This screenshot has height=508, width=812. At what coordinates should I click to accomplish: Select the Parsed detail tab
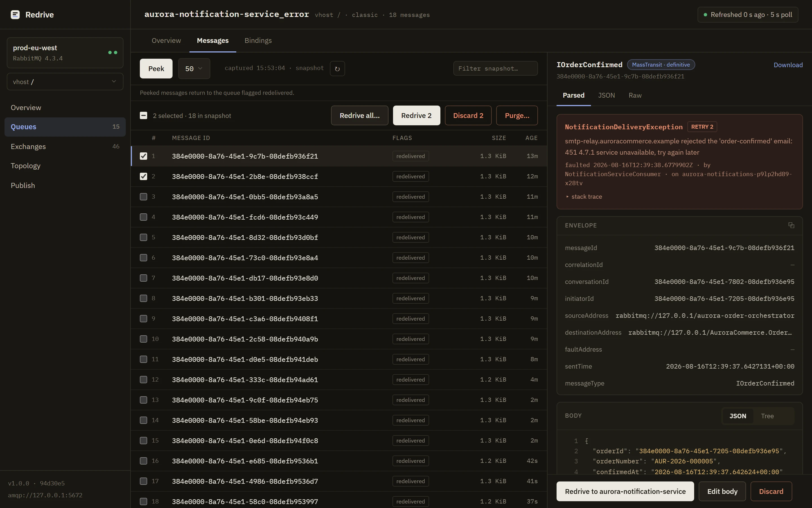[573, 95]
